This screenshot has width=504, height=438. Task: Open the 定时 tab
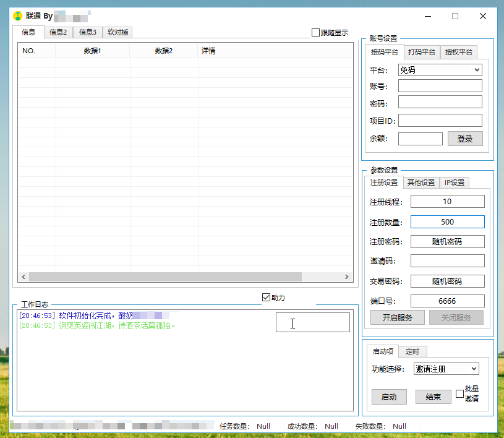point(412,351)
